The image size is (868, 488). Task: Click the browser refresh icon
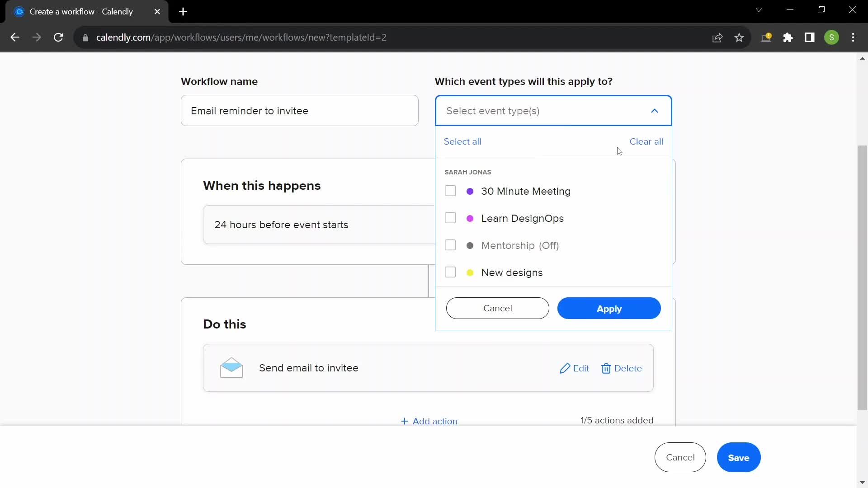pyautogui.click(x=58, y=38)
